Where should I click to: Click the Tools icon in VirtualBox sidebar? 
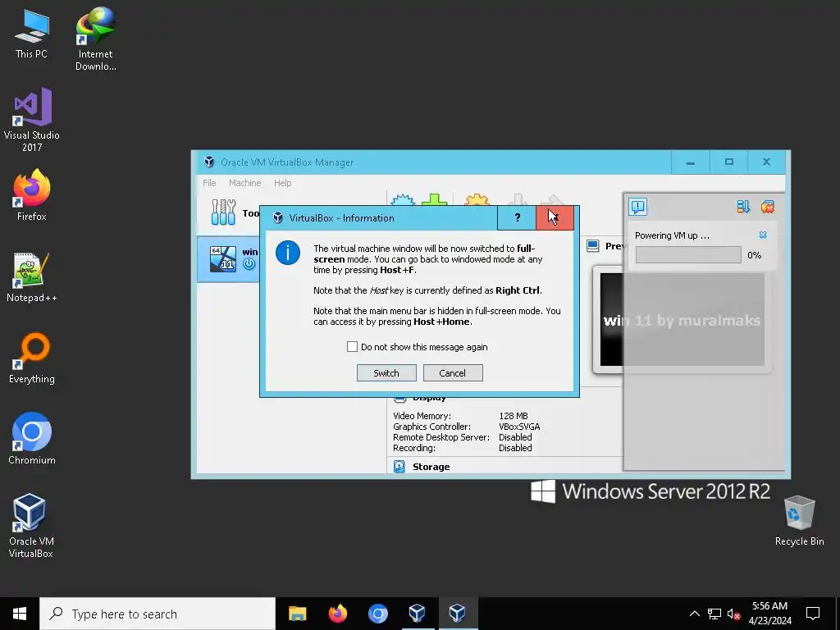223,212
